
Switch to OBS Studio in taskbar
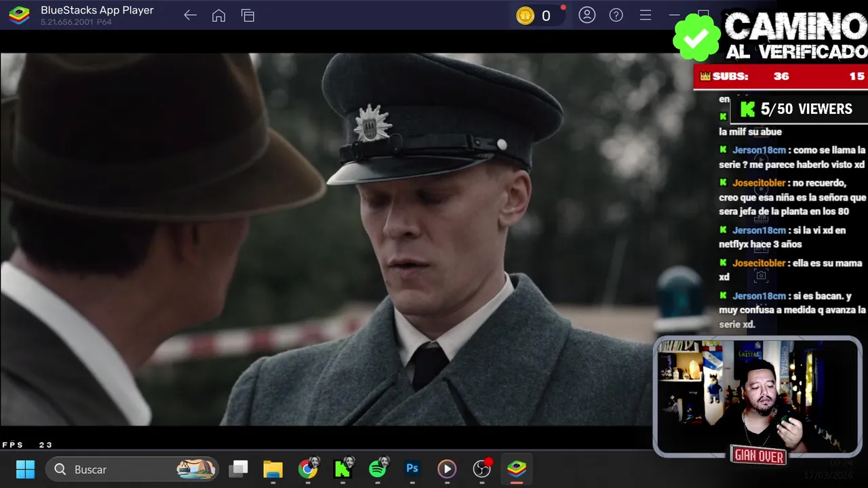(482, 469)
